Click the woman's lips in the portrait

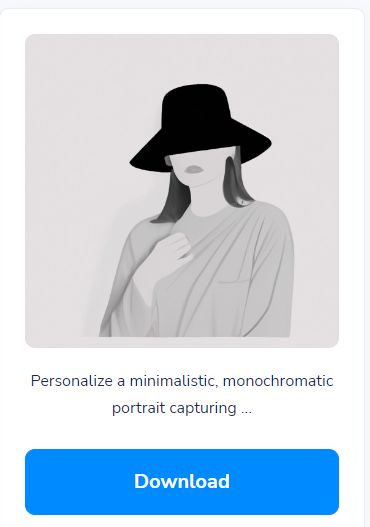[x=194, y=169]
